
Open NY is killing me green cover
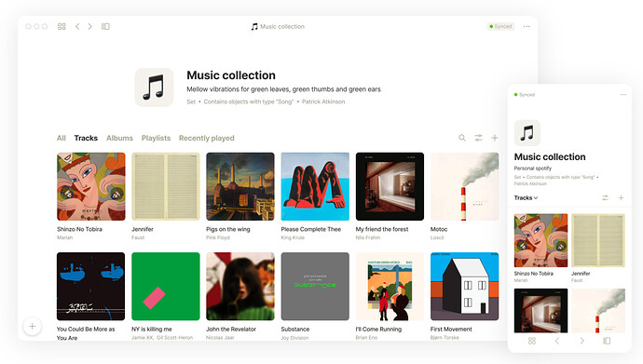coord(166,286)
